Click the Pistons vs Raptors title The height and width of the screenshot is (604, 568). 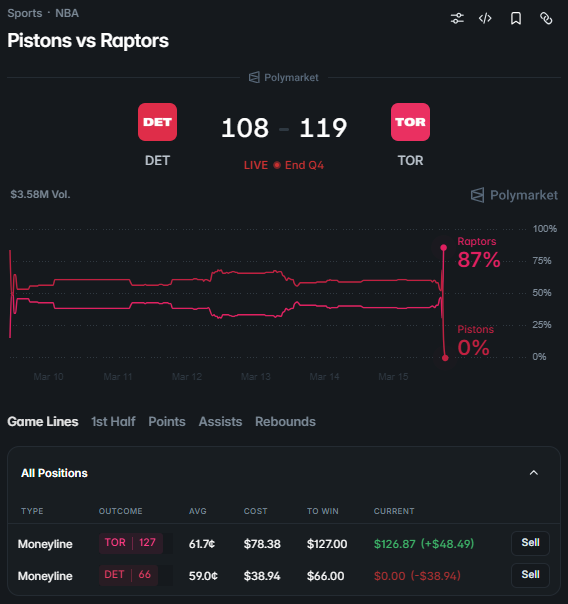point(88,40)
